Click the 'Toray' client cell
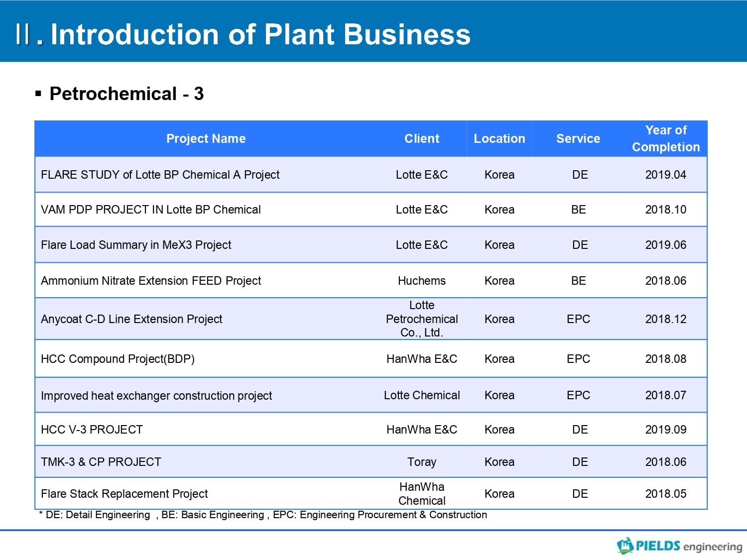 (x=422, y=462)
